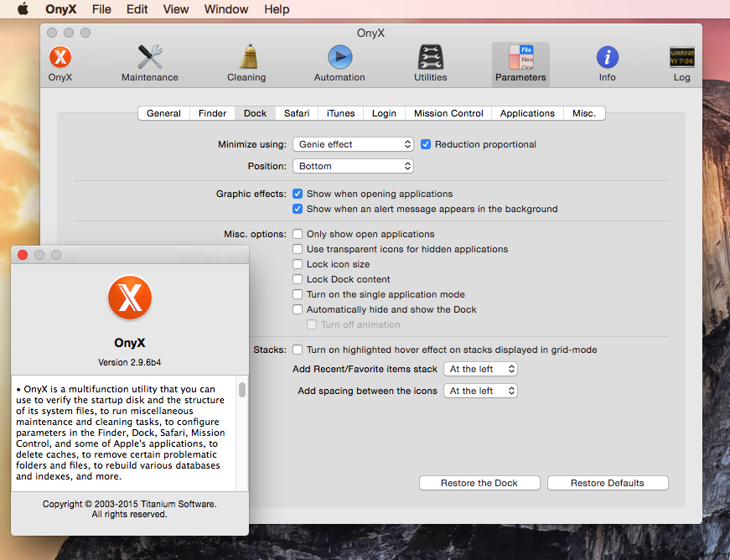Click the OnyX logo in About window
730x560 pixels.
(x=129, y=297)
